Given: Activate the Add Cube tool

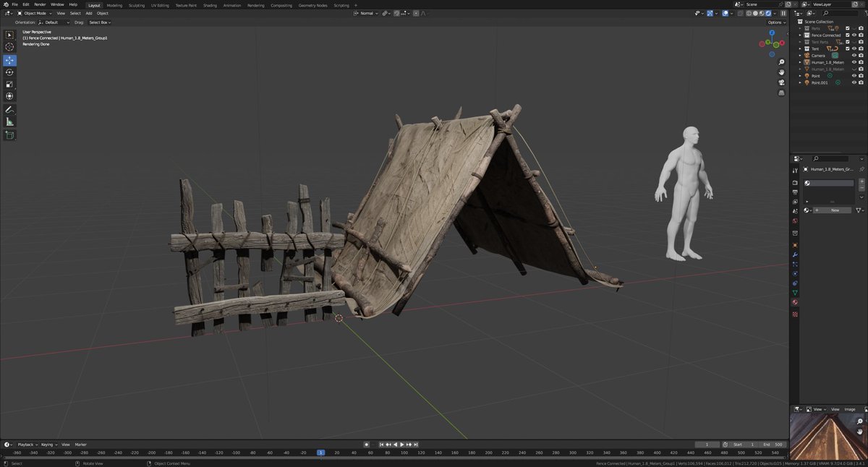Looking at the screenshot, I should pos(10,135).
